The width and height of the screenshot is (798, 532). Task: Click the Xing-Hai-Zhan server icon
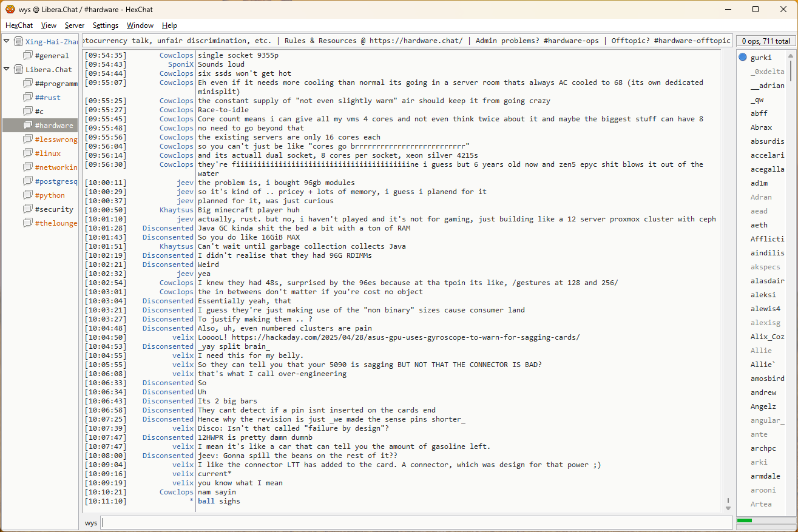tap(18, 42)
